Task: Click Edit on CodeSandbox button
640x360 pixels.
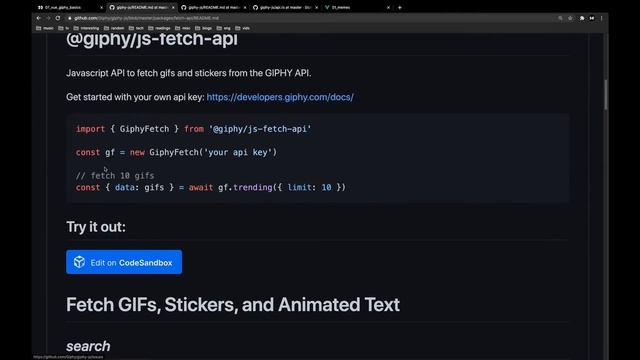Action: pyautogui.click(x=124, y=262)
